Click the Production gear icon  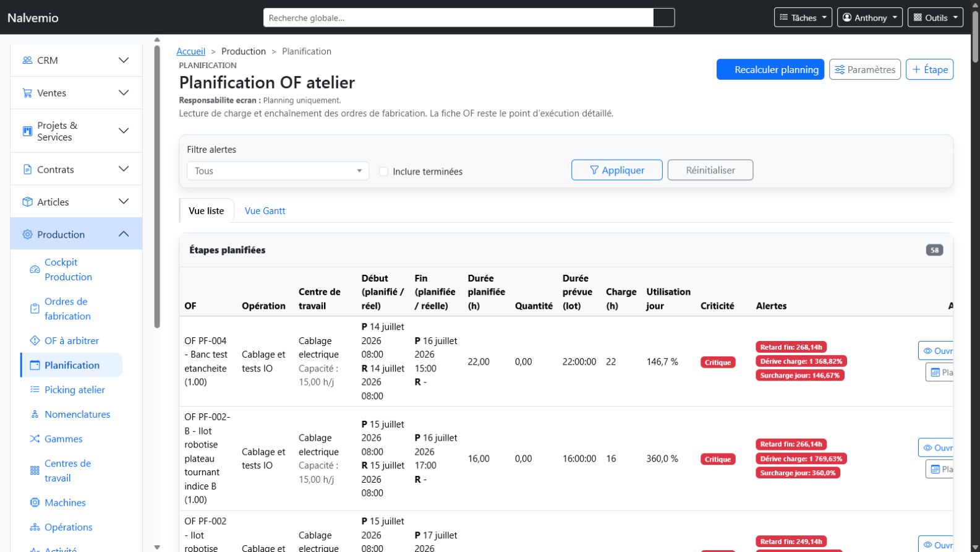[27, 235]
